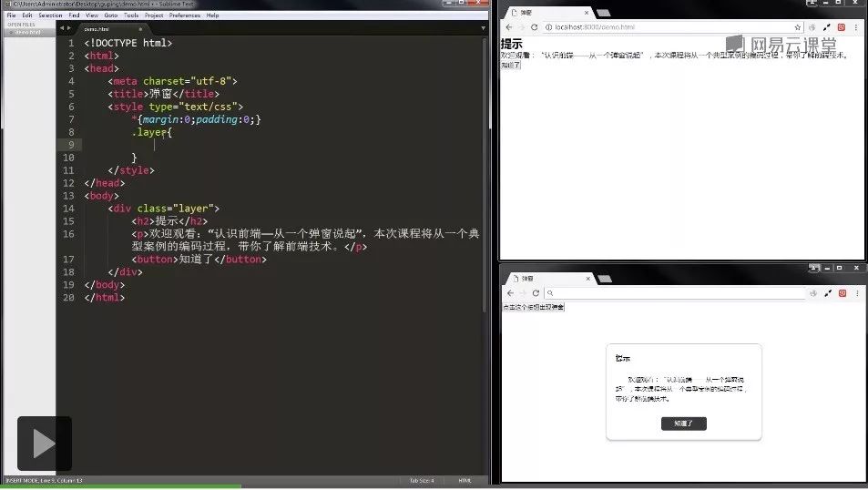
Task: Click the meta charset line in code
Action: tap(173, 81)
